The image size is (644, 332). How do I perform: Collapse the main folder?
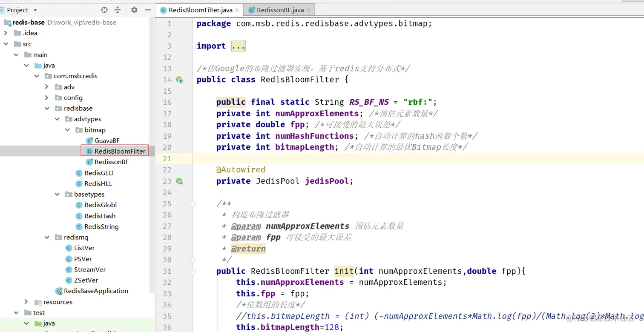click(16, 54)
